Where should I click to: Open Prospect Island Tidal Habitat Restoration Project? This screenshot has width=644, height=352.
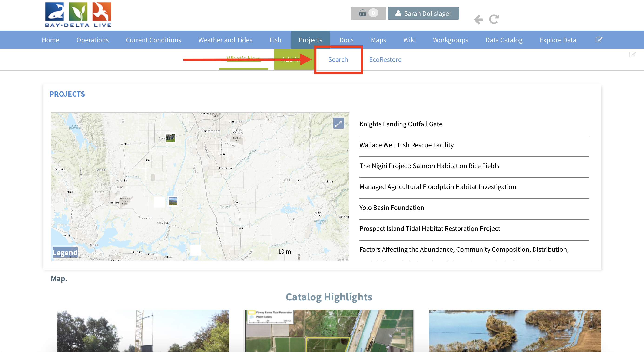tap(429, 228)
